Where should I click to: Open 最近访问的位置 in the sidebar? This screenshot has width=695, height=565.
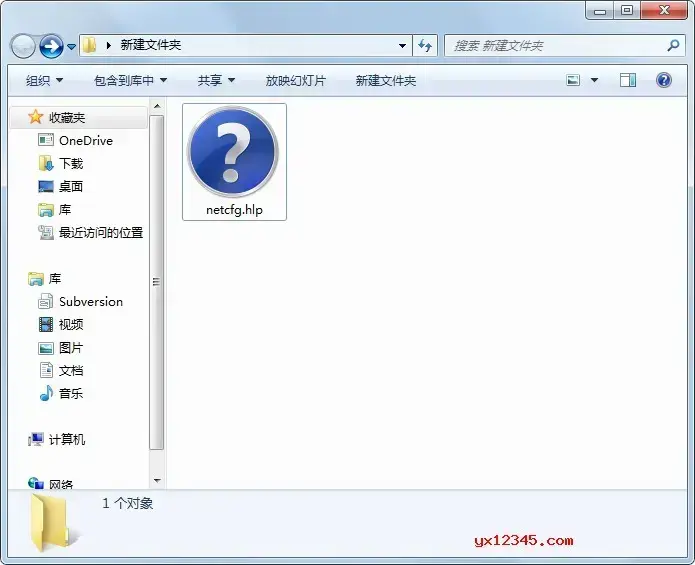coord(101,233)
